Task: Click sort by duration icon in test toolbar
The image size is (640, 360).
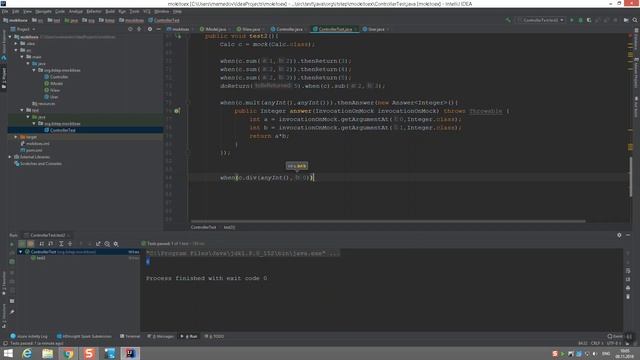Action: tap(51, 244)
